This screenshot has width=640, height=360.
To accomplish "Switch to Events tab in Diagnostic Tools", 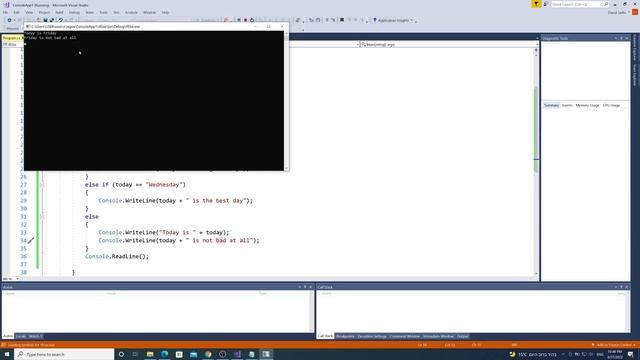I will pyautogui.click(x=567, y=105).
